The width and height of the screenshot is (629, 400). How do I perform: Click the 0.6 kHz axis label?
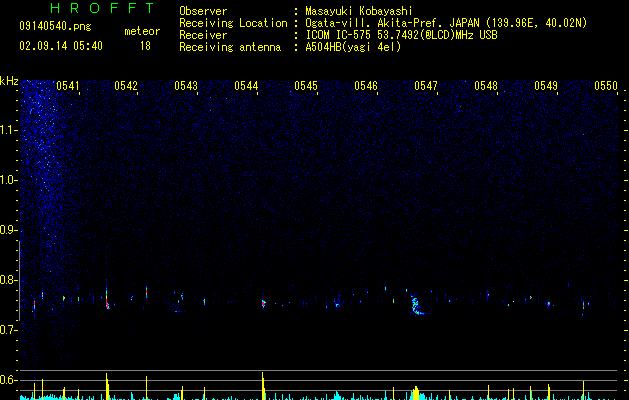click(8, 380)
